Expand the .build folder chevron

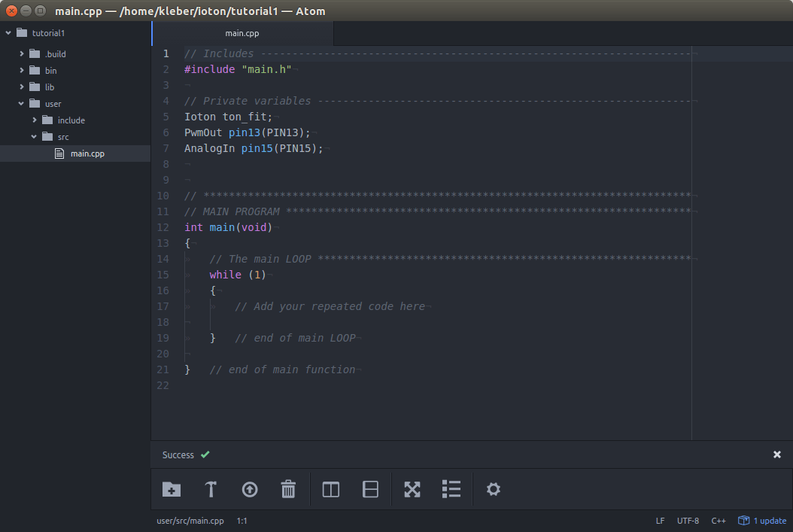21,53
